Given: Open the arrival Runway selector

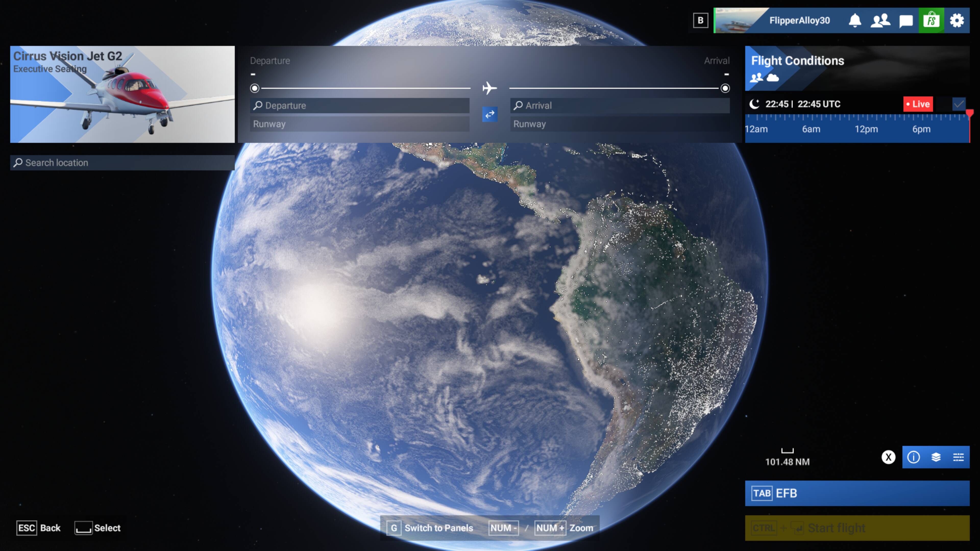Looking at the screenshot, I should click(620, 124).
